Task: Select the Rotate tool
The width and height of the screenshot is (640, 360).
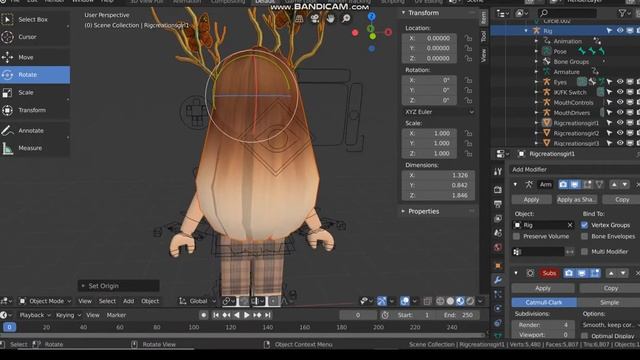Action: [x=35, y=75]
